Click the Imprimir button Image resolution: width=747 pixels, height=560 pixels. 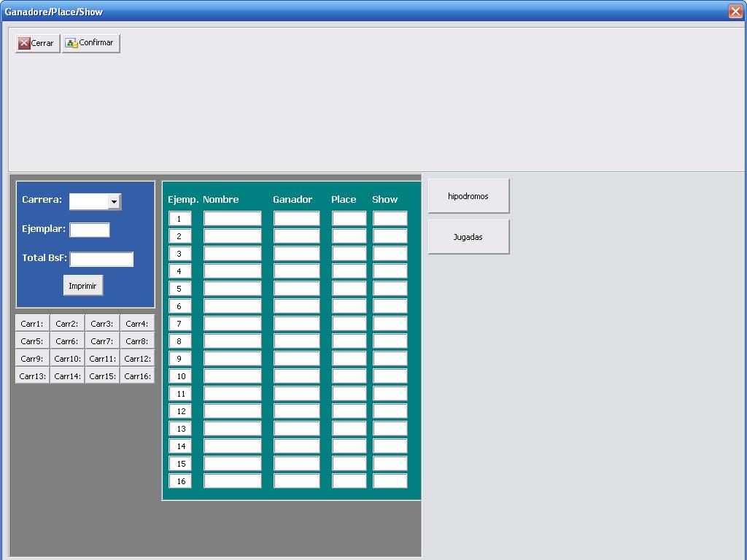pos(83,286)
